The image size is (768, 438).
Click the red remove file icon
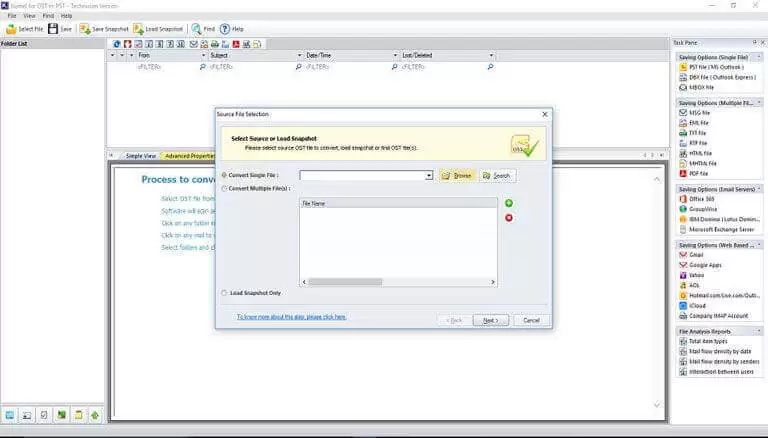[x=509, y=217]
